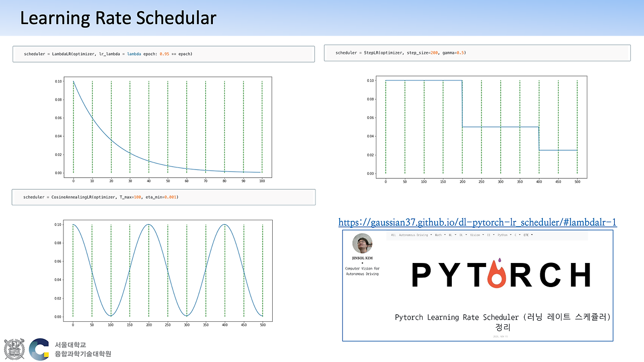Image resolution: width=644 pixels, height=362 pixels.
Task: Click the blue C convergence school logo
Action: pos(38,349)
